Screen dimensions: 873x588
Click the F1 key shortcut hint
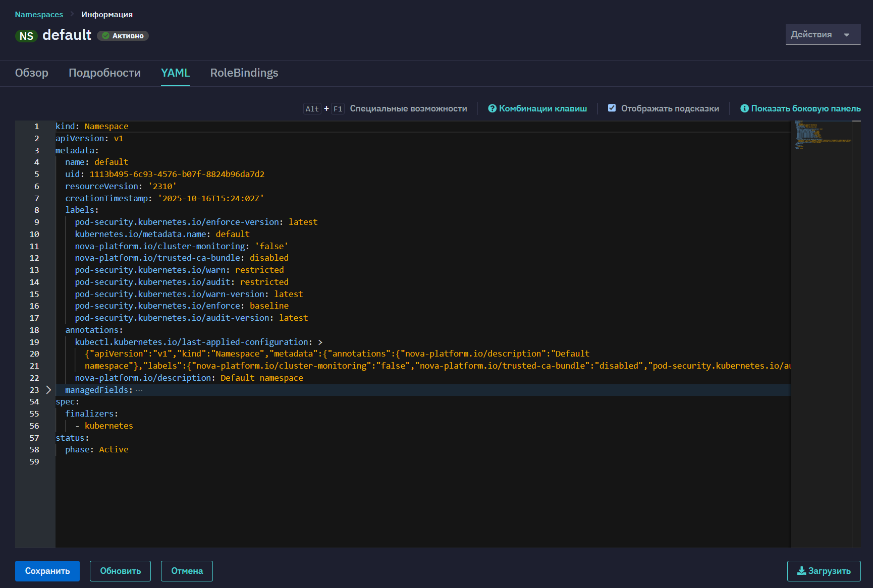point(338,108)
